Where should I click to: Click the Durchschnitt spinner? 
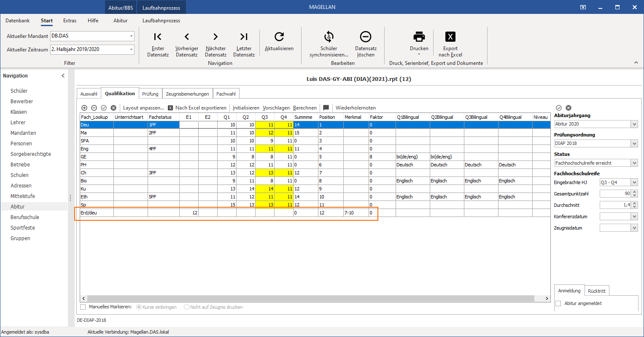pyautogui.click(x=635, y=205)
